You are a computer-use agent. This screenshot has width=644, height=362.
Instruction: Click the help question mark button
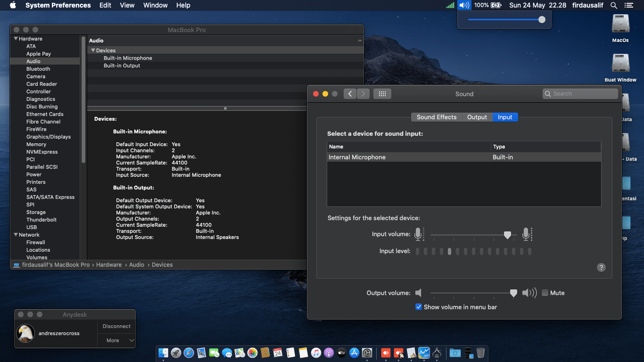pos(601,267)
